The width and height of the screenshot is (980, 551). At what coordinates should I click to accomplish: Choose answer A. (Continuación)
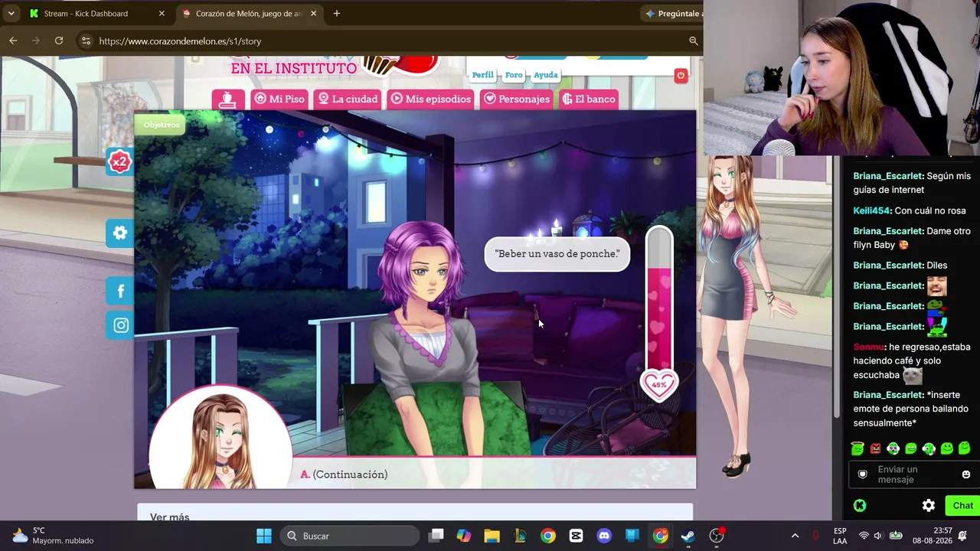point(344,474)
